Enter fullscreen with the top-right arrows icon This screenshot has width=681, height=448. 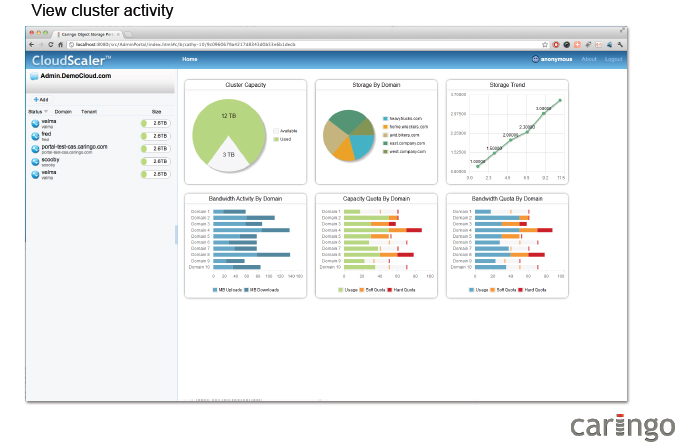click(x=622, y=30)
